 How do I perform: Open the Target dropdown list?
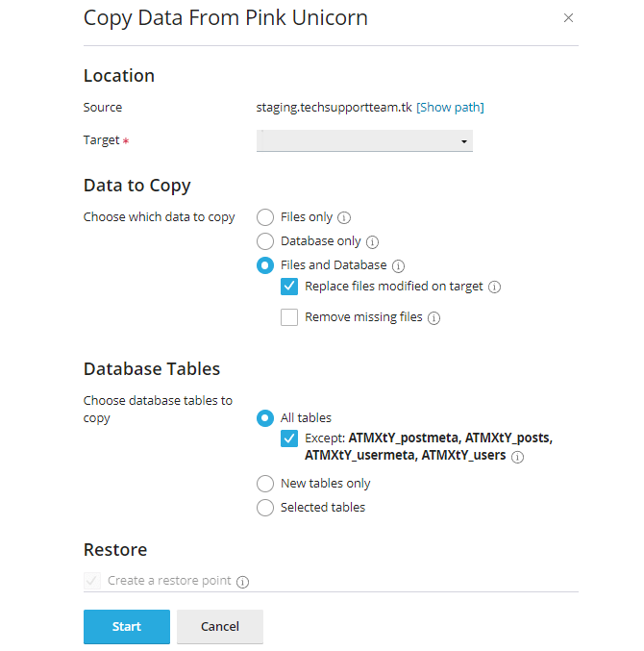click(364, 141)
